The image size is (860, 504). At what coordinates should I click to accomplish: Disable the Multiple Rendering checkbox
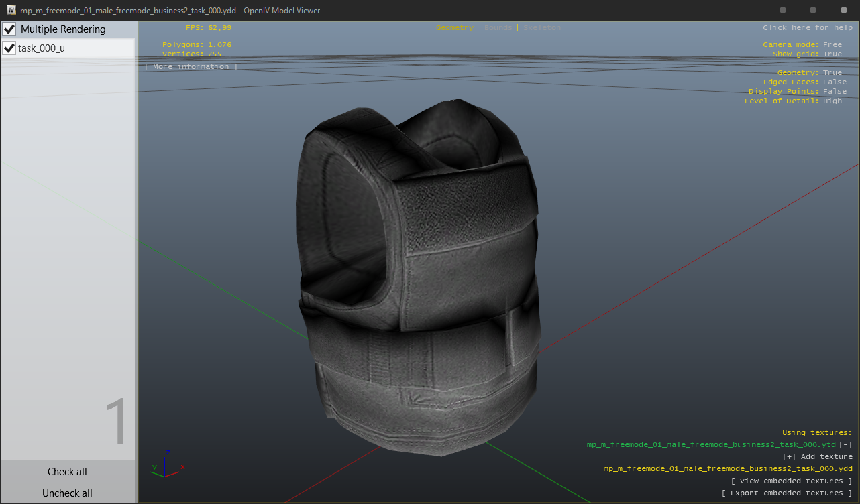tap(9, 29)
